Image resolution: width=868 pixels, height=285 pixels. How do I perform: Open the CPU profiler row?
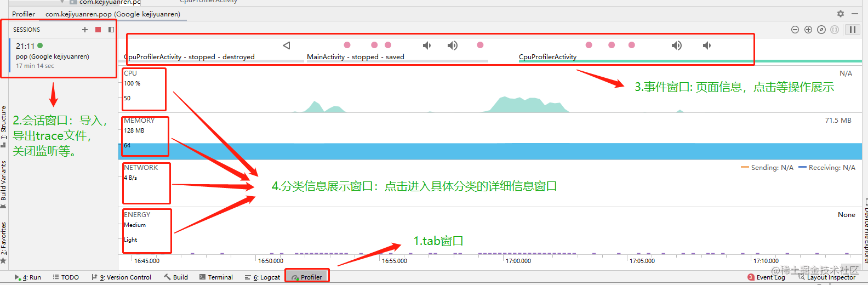pos(490,89)
